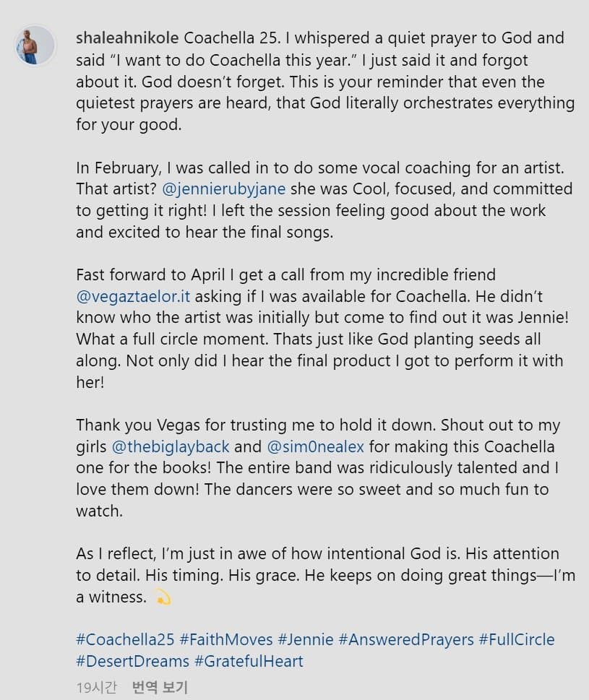This screenshot has height=700, width=589.
Task: Open the @thebiglayback mention link
Action: (x=171, y=447)
